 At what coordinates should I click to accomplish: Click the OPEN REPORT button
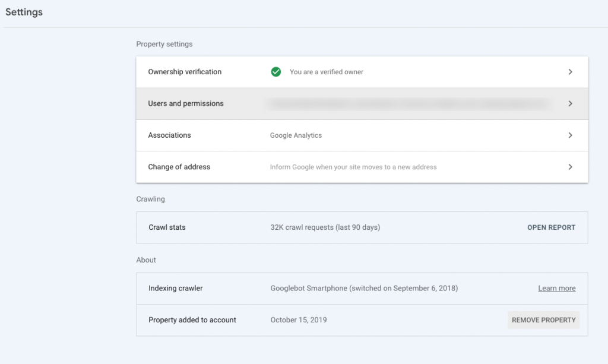551,227
